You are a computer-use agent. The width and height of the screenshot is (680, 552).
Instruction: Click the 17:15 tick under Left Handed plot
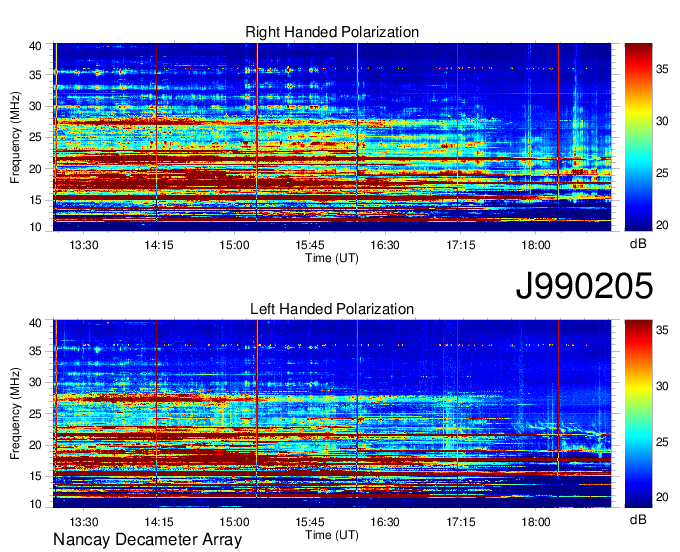click(461, 522)
